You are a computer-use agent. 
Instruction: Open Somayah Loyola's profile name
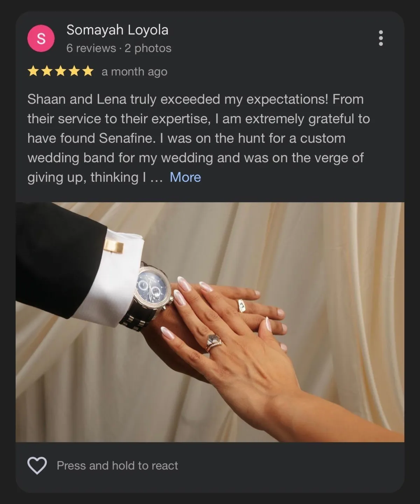click(117, 30)
